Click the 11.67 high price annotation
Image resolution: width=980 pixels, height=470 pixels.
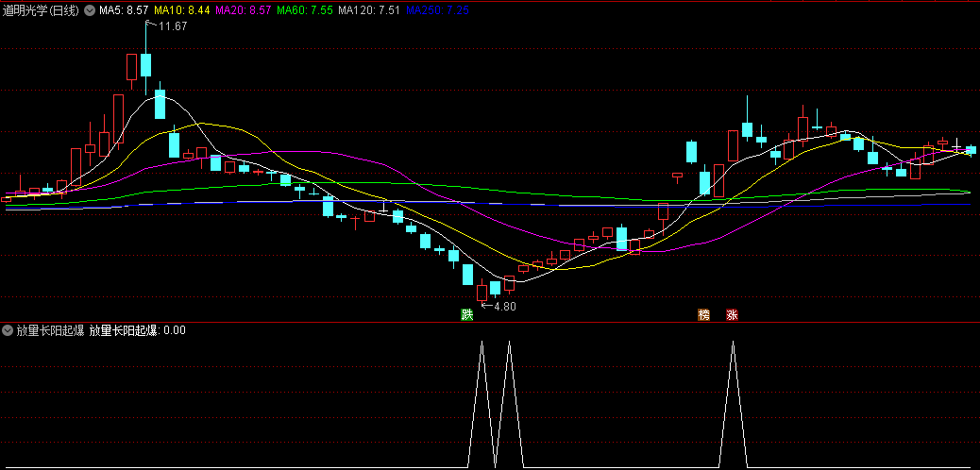pos(173,26)
